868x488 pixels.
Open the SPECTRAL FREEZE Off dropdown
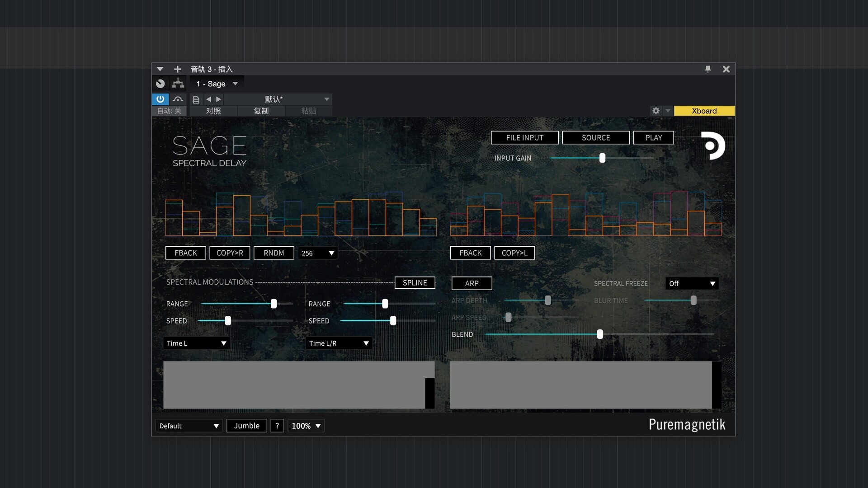(692, 283)
